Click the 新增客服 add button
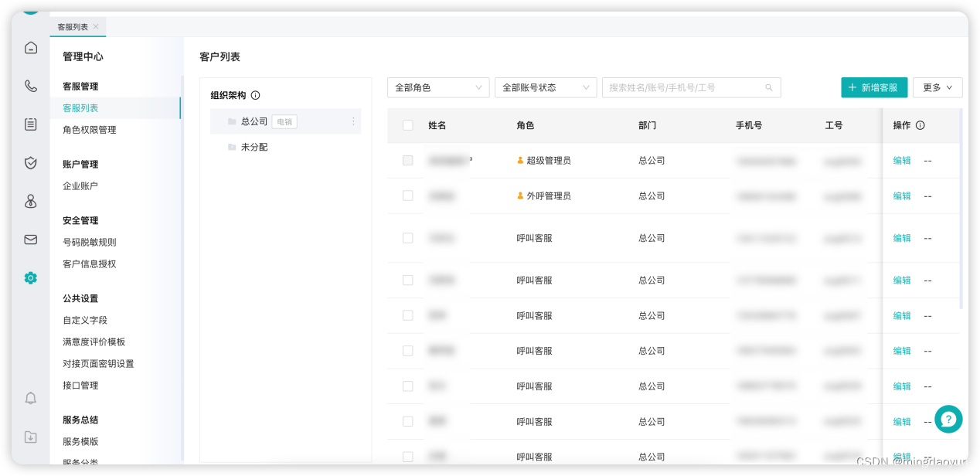 [x=874, y=87]
